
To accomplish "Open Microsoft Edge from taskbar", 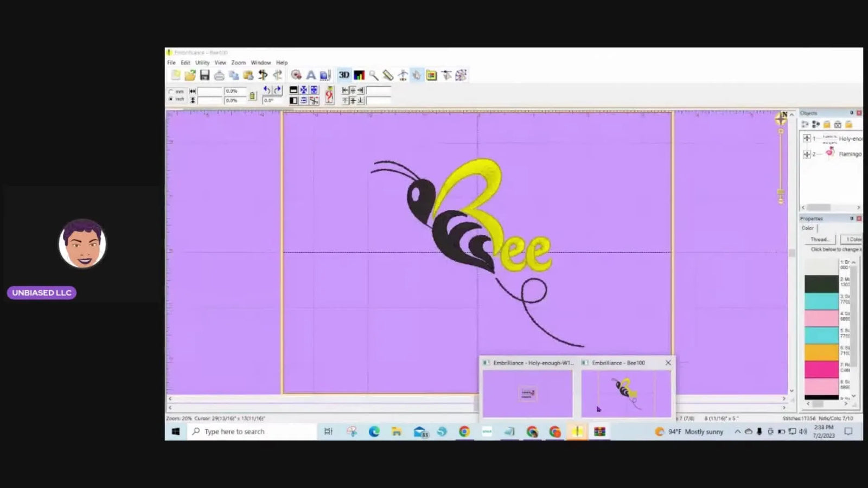I will [x=374, y=432].
